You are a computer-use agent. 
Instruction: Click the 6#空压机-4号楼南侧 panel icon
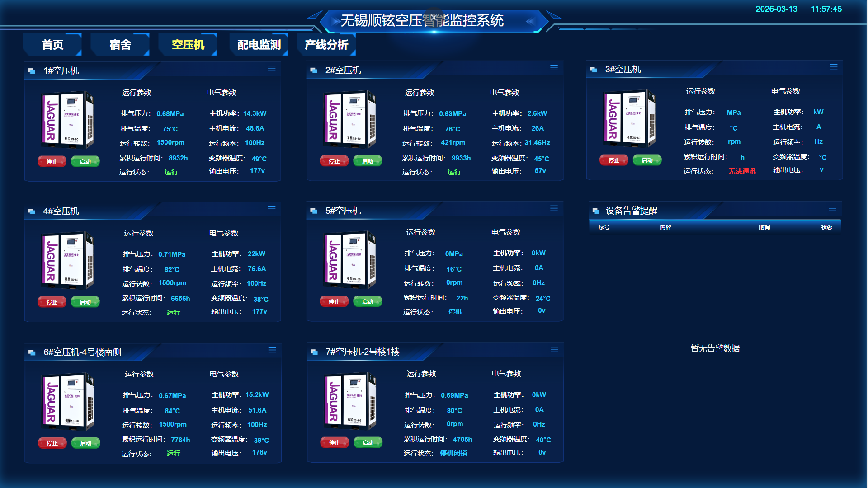click(31, 351)
